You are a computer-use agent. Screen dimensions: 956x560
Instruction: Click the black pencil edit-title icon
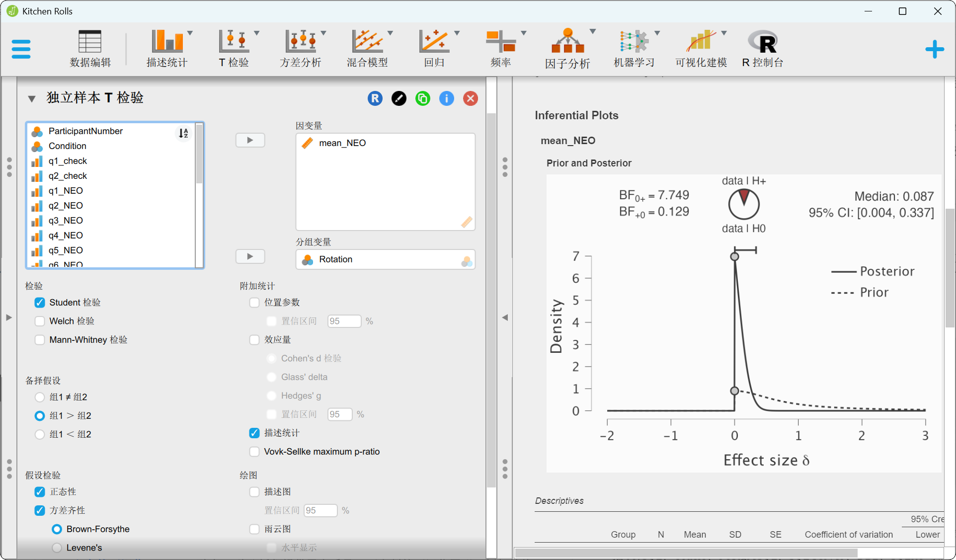pyautogui.click(x=398, y=98)
